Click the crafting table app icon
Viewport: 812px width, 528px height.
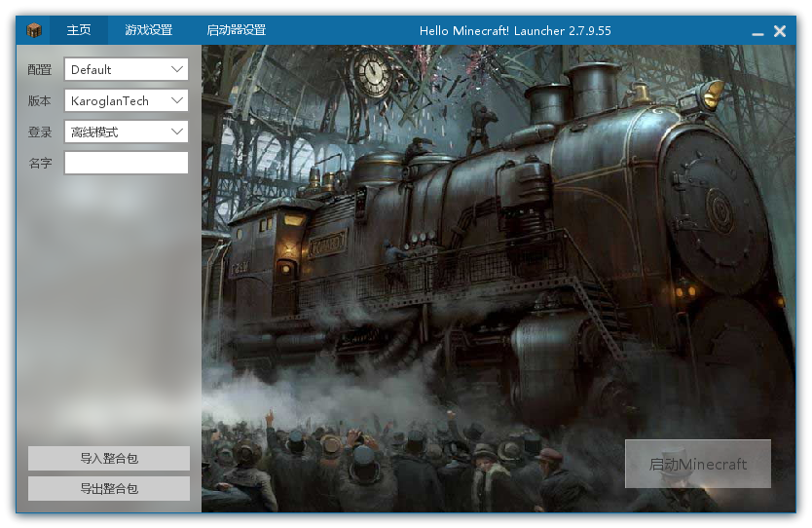pos(34,30)
